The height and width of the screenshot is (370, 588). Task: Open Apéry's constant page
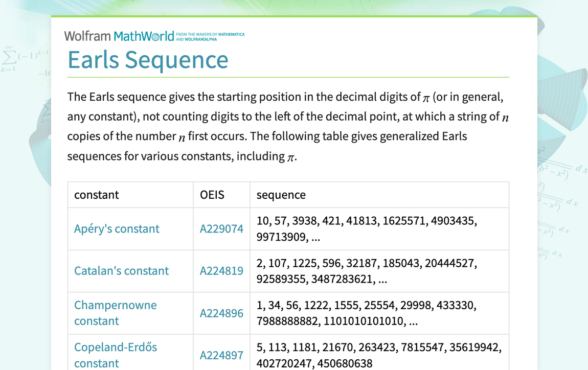click(x=117, y=229)
